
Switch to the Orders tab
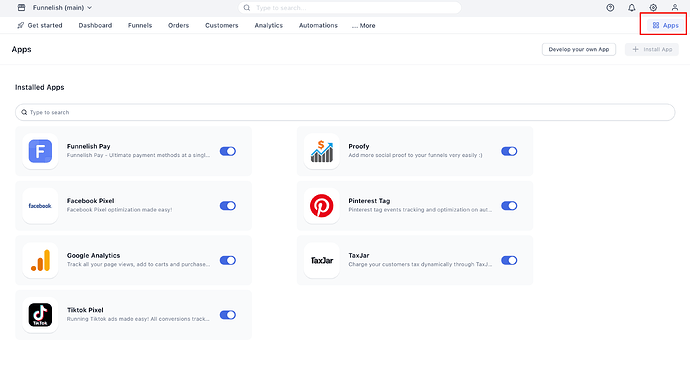[178, 26]
